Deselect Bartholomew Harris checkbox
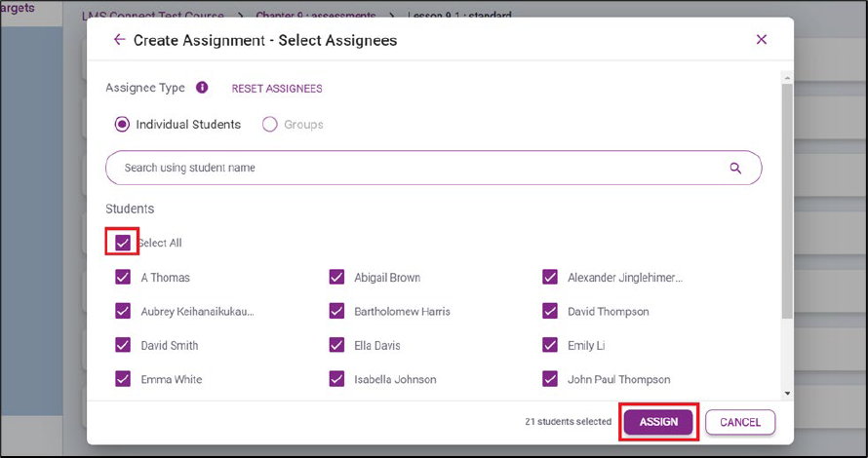868x458 pixels. coord(336,312)
